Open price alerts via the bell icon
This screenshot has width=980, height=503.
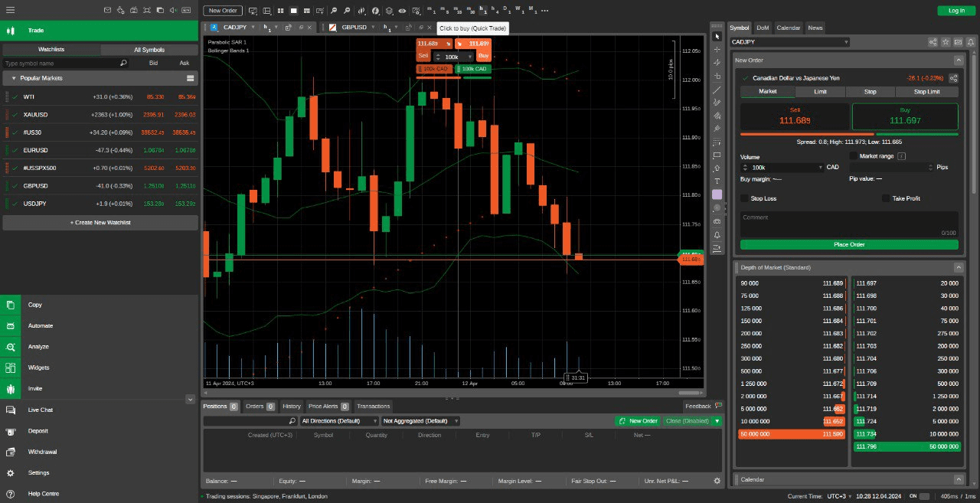pyautogui.click(x=717, y=234)
